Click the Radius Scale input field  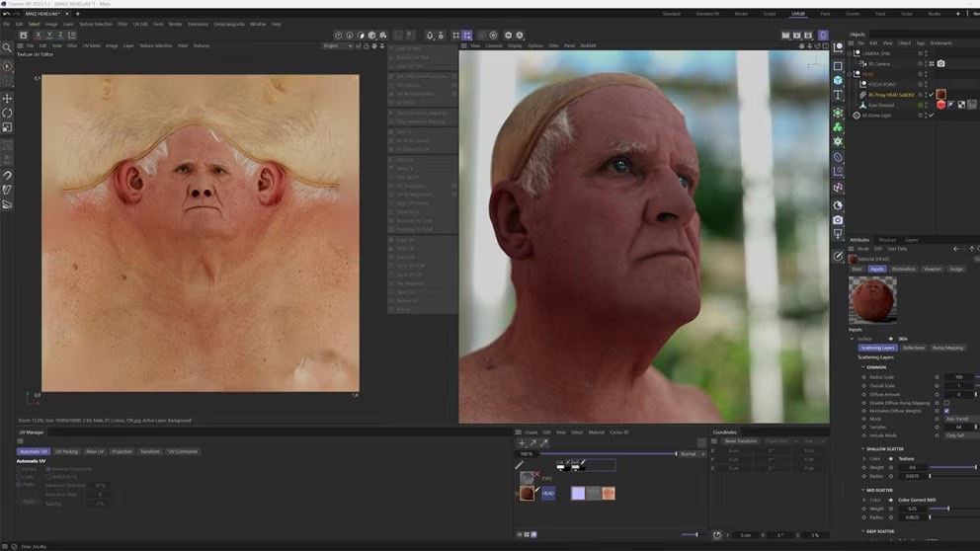point(958,377)
